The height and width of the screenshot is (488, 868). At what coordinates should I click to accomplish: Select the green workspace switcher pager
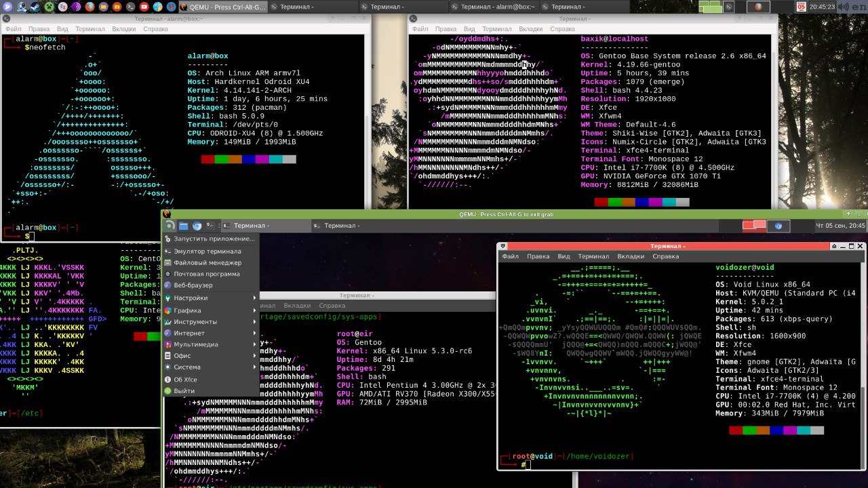710,7
